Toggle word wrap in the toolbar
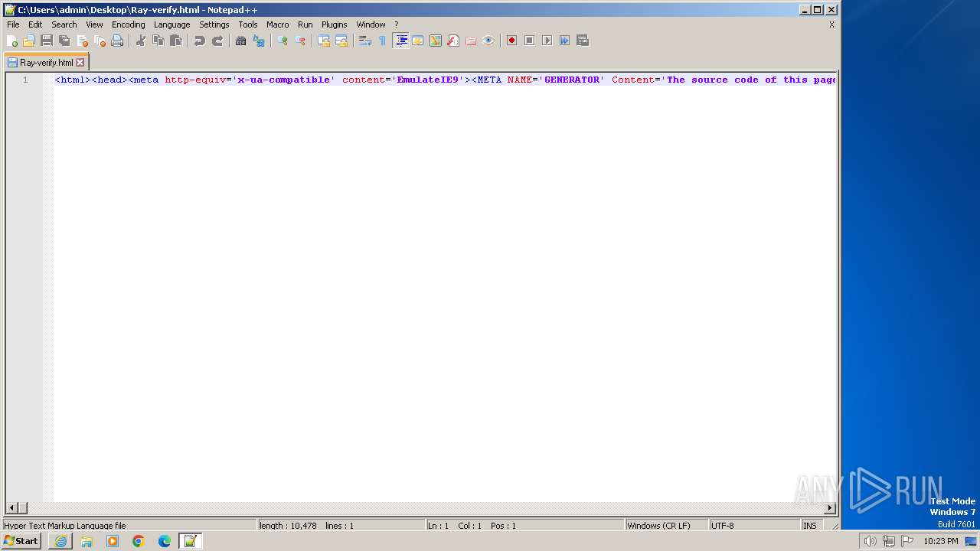 [x=365, y=41]
